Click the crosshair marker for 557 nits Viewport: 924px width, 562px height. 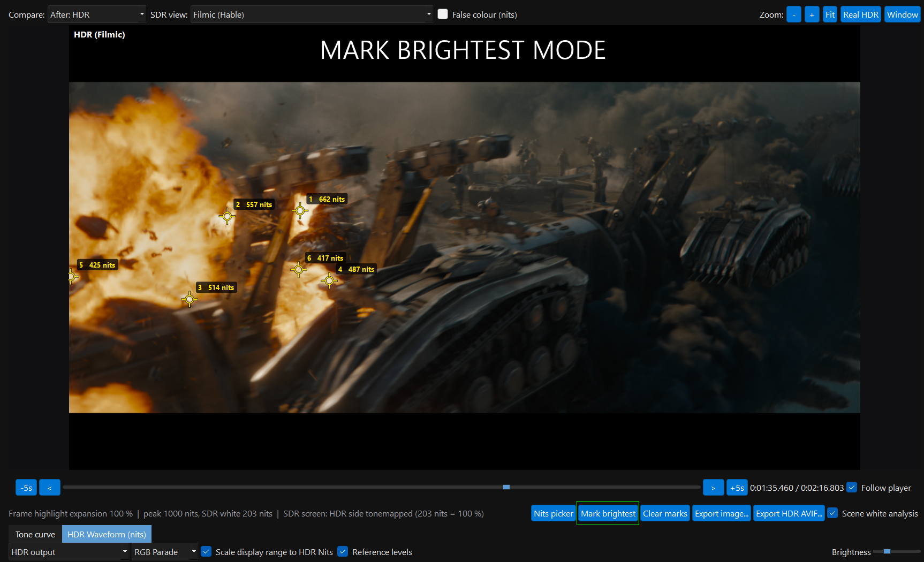227,216
